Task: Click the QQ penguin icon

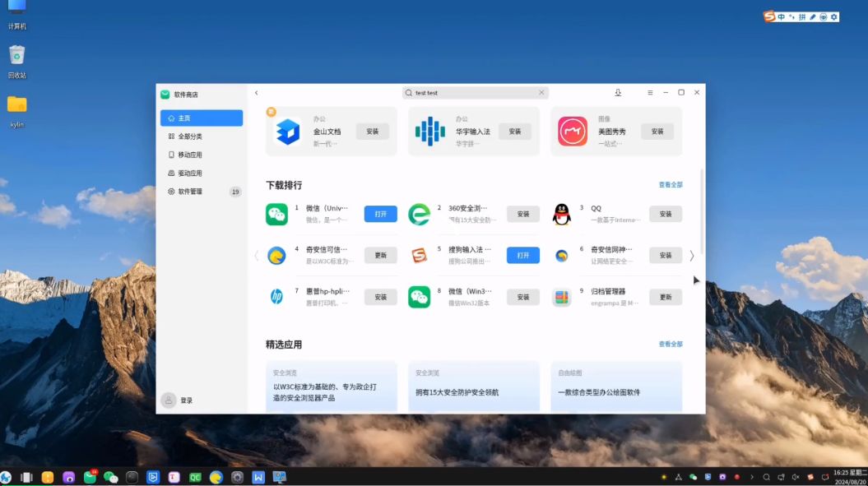Action: 561,215
